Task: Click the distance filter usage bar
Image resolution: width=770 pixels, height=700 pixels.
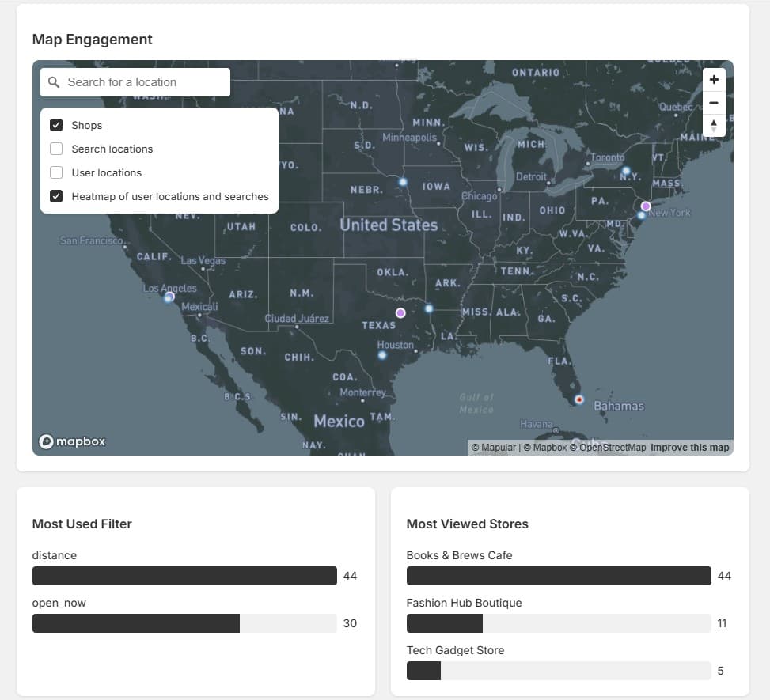Action: point(184,576)
